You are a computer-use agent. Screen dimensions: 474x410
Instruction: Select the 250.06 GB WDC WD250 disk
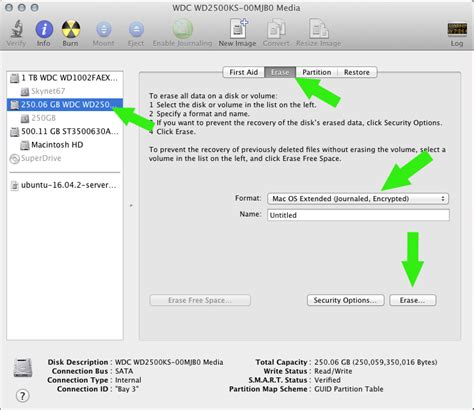click(65, 105)
